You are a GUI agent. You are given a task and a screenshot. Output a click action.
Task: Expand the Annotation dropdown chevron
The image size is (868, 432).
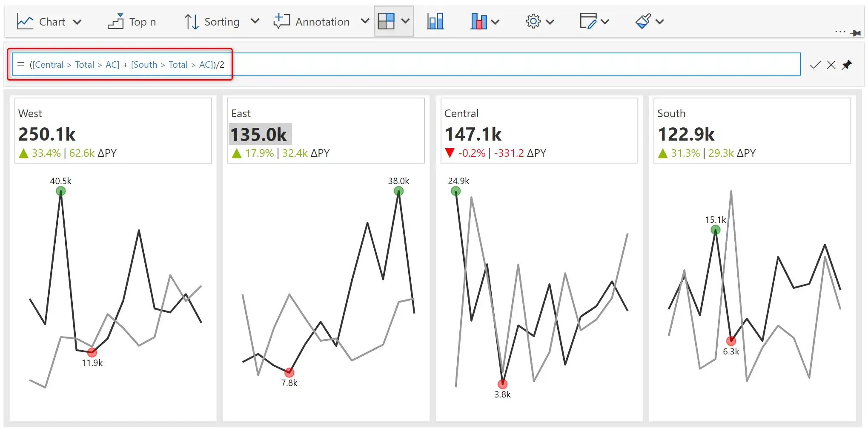tap(365, 21)
